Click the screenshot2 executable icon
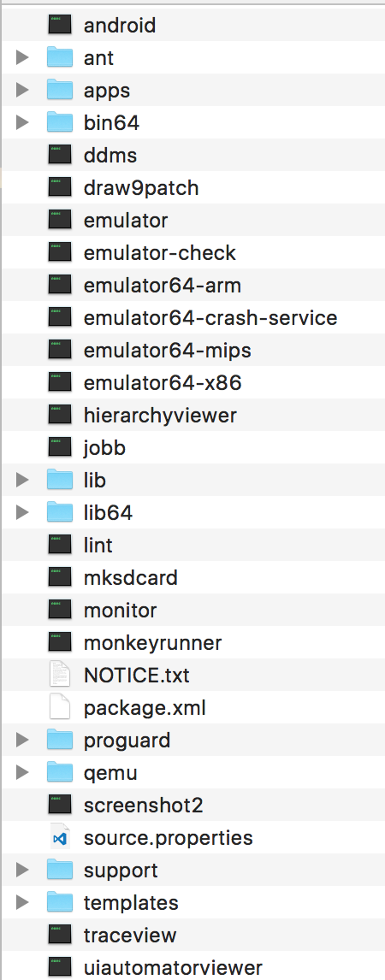 [x=60, y=805]
